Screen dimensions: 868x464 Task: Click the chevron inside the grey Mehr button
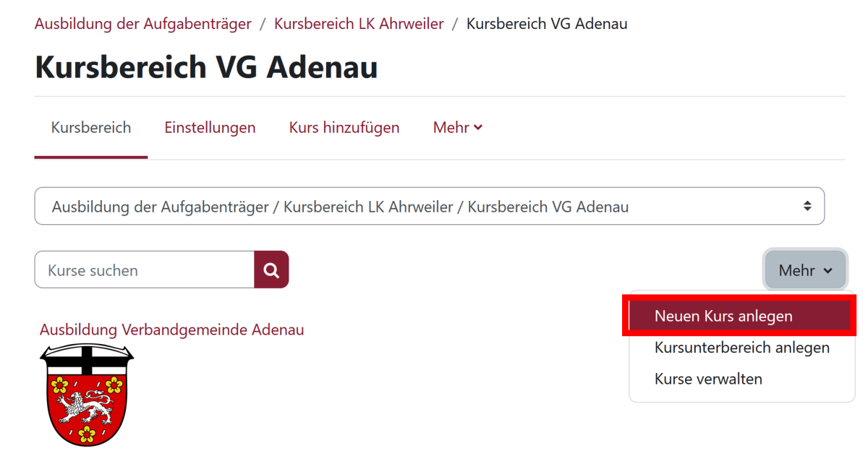tap(827, 271)
